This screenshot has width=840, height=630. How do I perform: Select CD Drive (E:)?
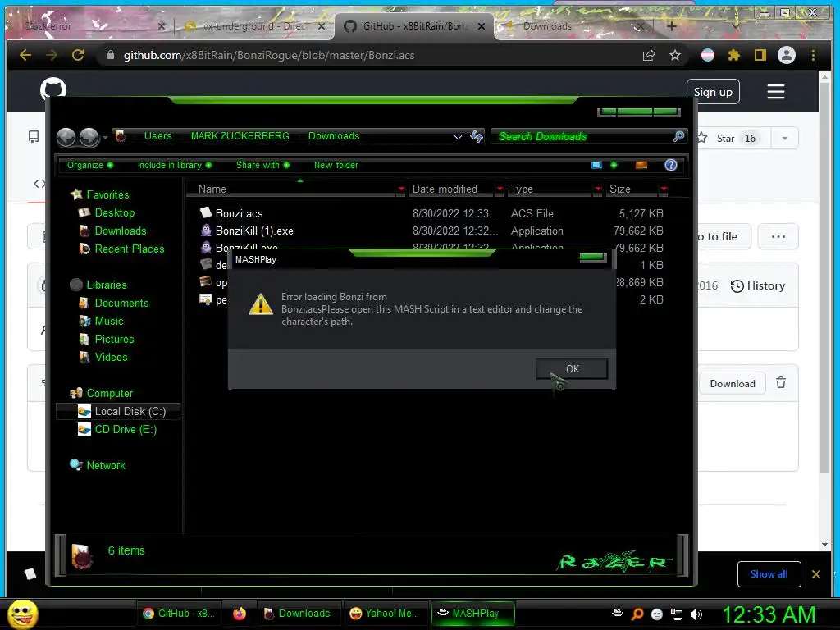pos(126,430)
